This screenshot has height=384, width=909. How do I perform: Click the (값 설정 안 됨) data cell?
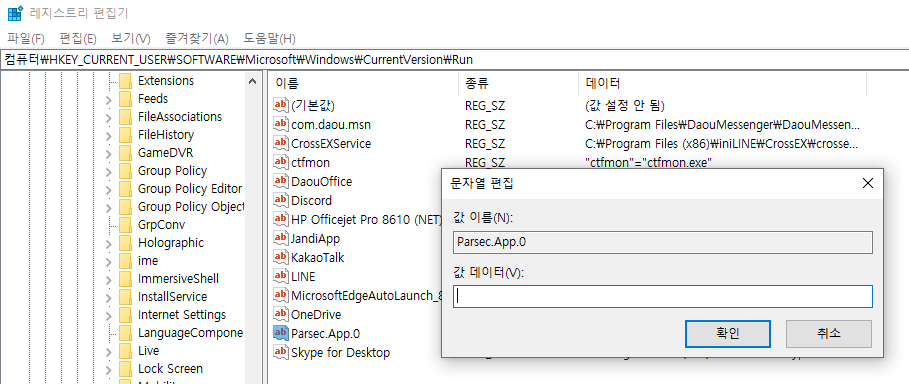[x=625, y=106]
